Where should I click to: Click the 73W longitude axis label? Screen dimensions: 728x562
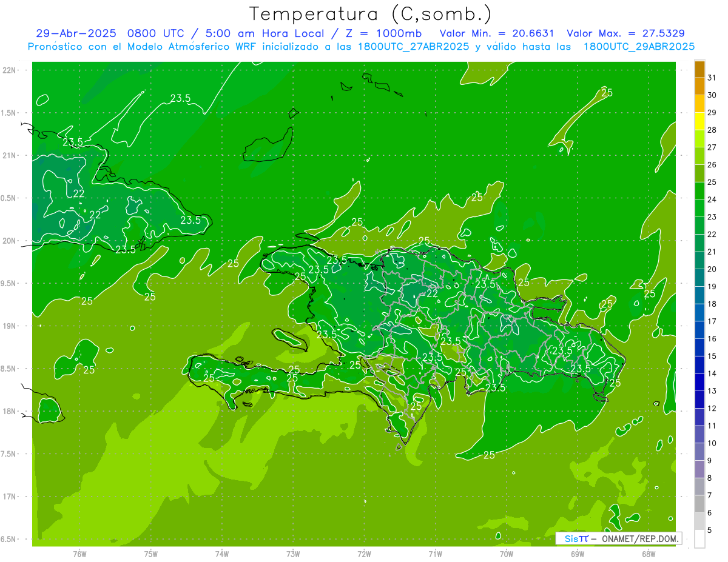293,554
